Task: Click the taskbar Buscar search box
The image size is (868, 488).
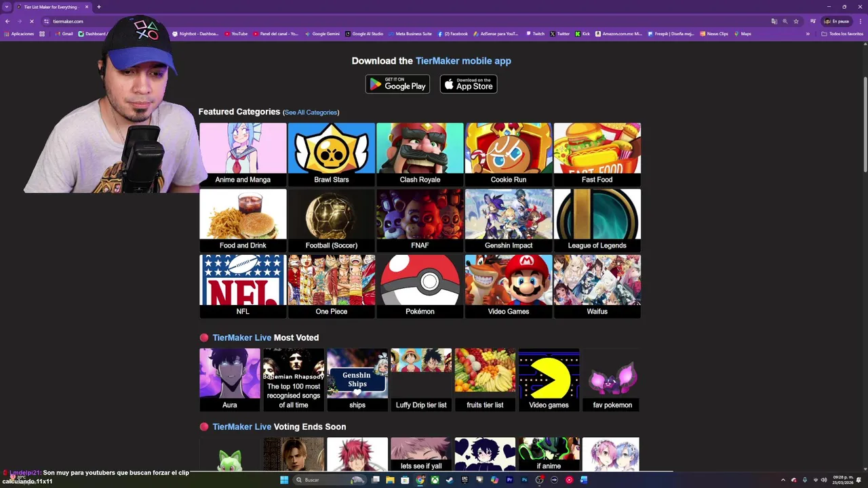Action: point(329,480)
